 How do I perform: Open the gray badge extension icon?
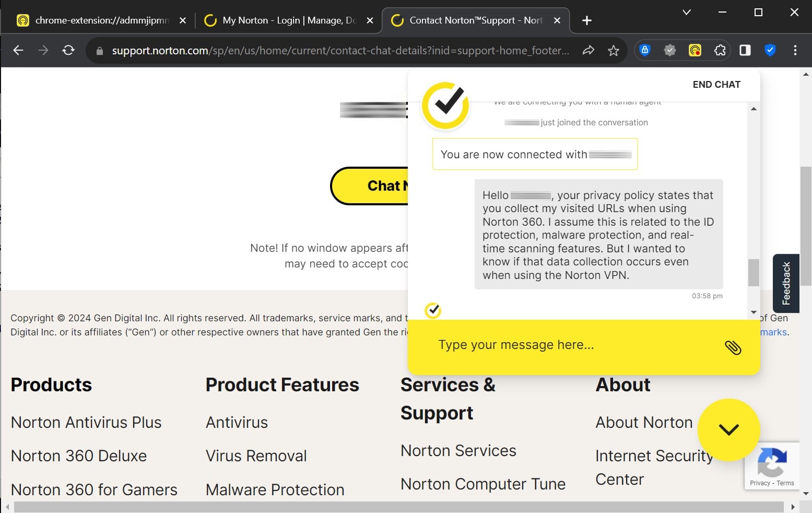coord(670,50)
